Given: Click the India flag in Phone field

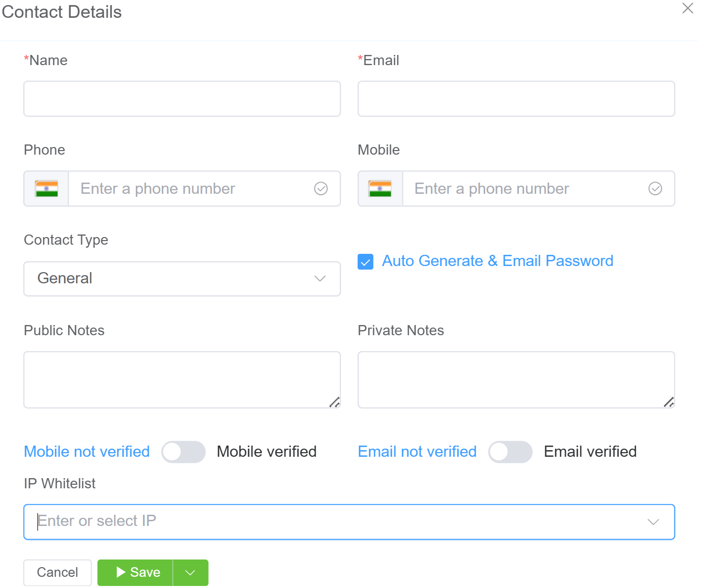Looking at the screenshot, I should tap(46, 189).
